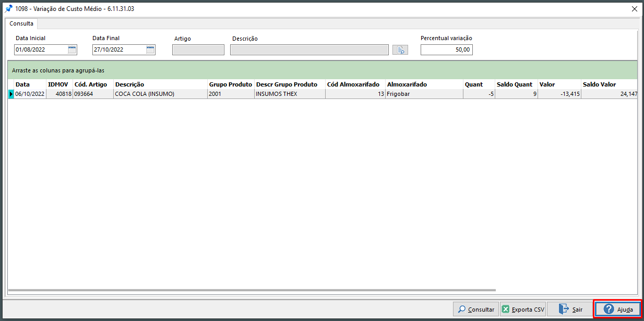Screen dimensions: 644x321
Task: Select the cell with date 06/10/2022
Action: [30, 94]
